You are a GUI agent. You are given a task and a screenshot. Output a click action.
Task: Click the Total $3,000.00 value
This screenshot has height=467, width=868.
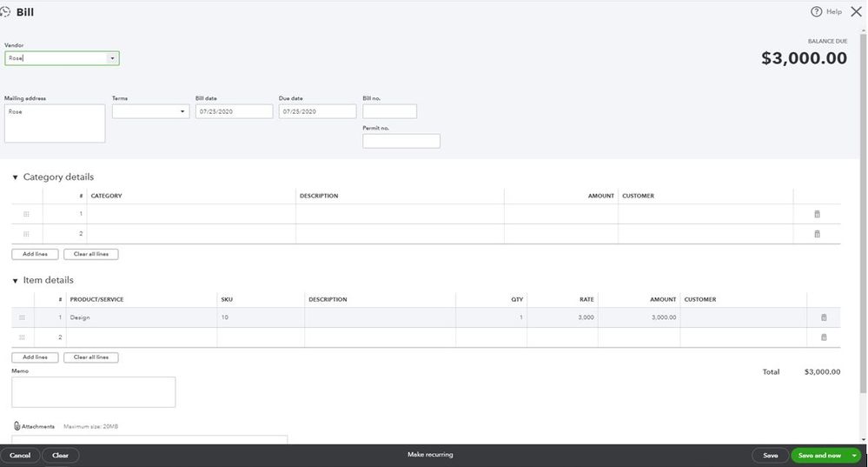click(822, 371)
